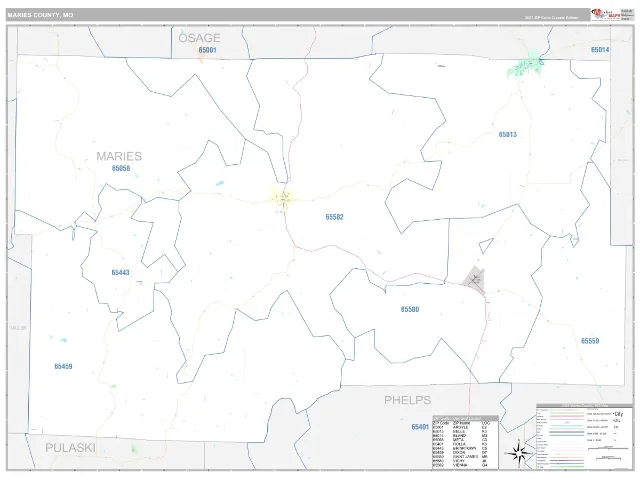Click the OSAGE county label

(199, 38)
